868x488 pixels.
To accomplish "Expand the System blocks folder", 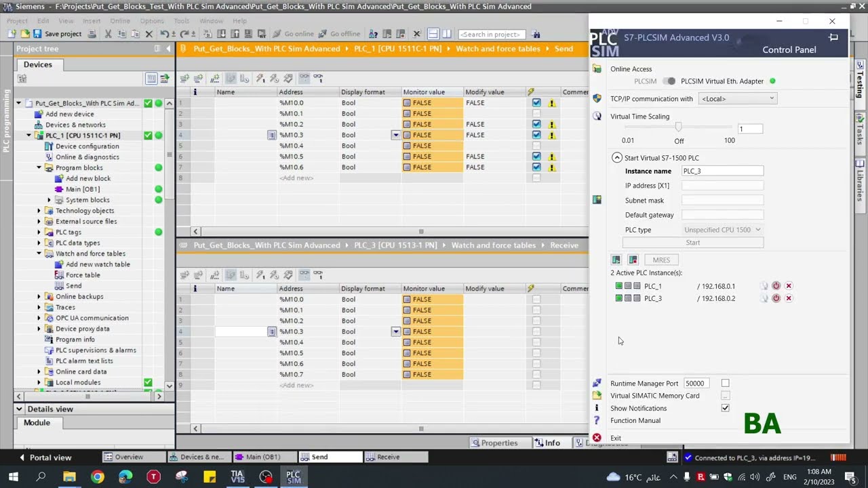I will [50, 200].
